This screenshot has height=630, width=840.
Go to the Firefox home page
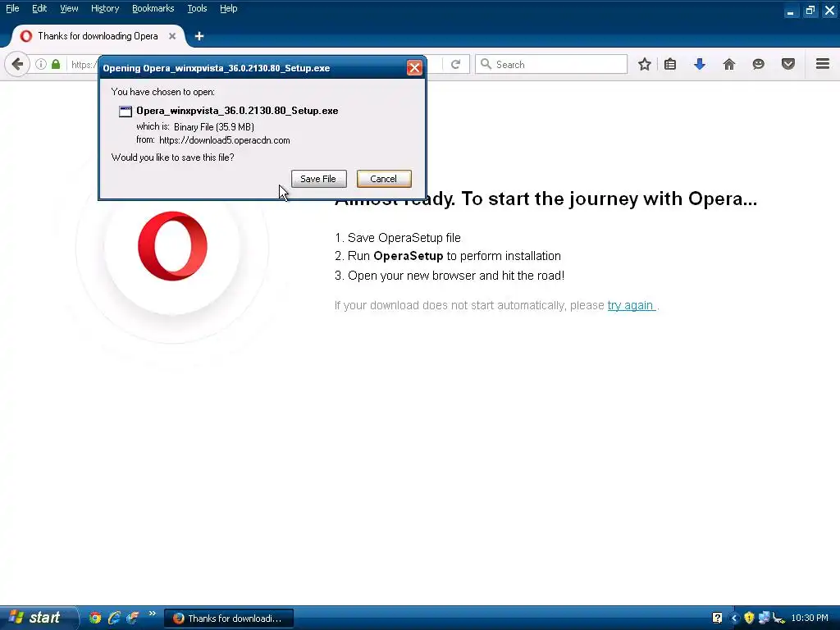729,64
